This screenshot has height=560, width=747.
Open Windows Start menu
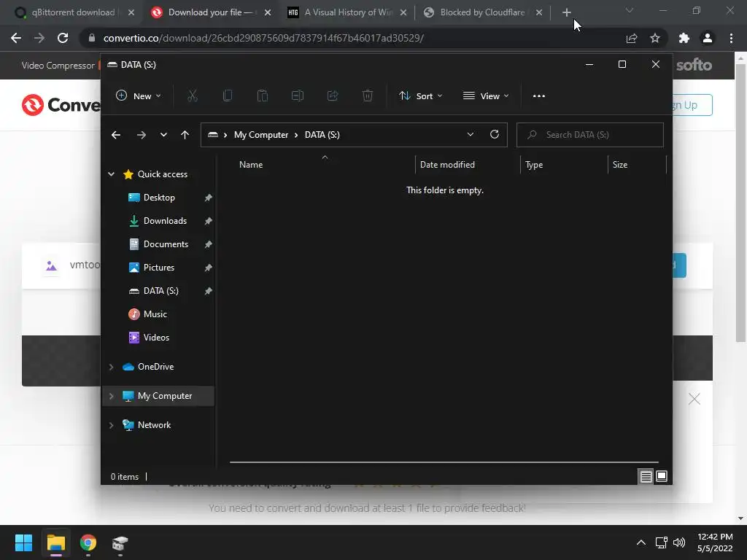(x=23, y=542)
